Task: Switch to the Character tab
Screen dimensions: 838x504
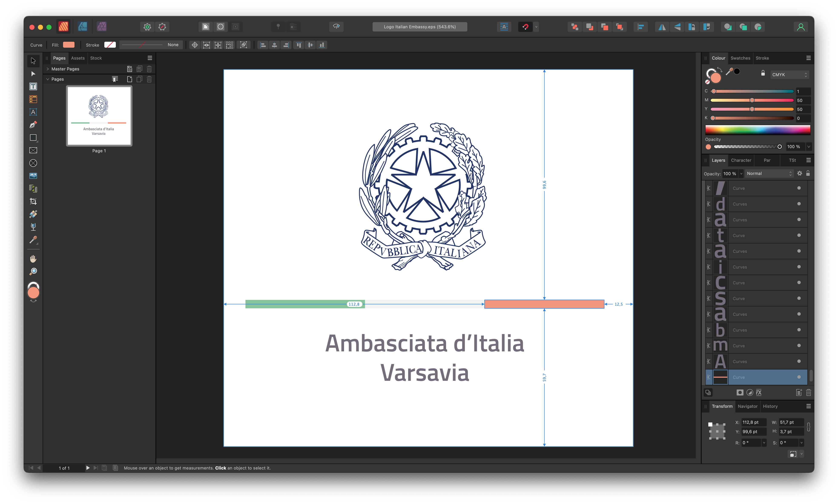Action: click(741, 160)
